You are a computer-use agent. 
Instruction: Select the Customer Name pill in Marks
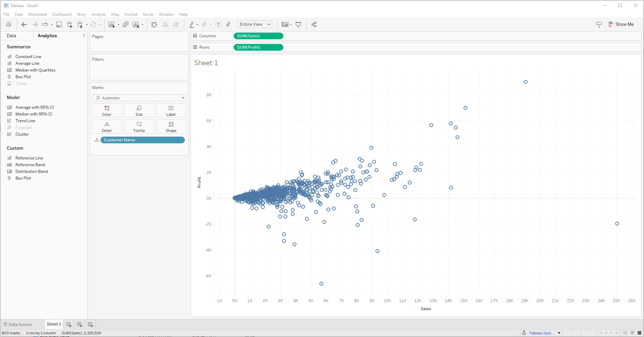click(x=142, y=140)
